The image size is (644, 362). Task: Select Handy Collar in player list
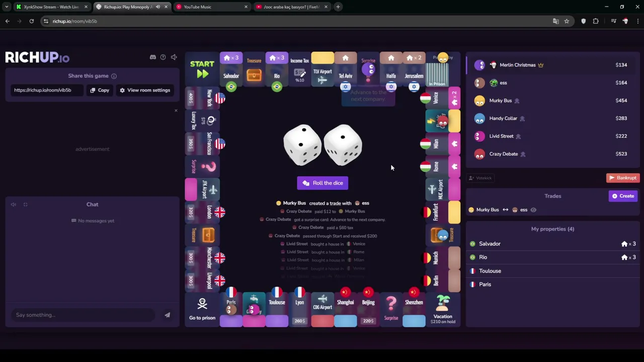click(552, 118)
